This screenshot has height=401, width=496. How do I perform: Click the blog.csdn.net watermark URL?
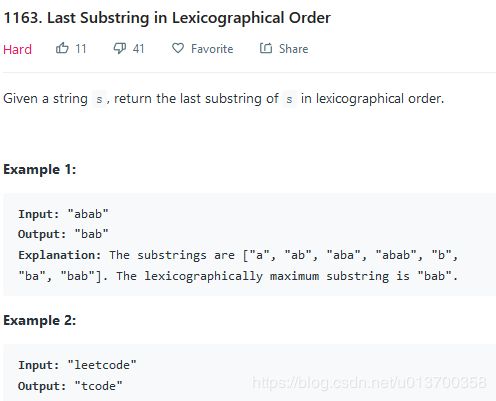click(x=369, y=383)
